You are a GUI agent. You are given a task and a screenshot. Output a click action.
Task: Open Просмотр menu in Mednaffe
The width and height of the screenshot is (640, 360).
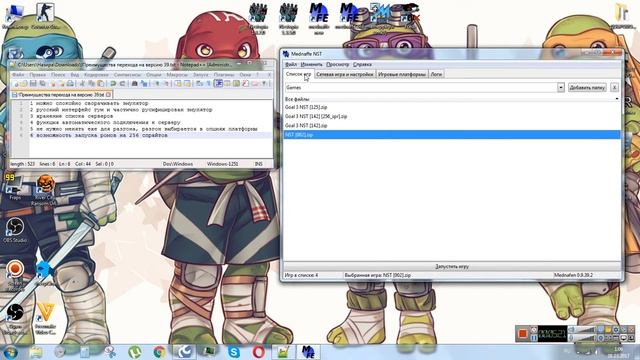point(338,64)
